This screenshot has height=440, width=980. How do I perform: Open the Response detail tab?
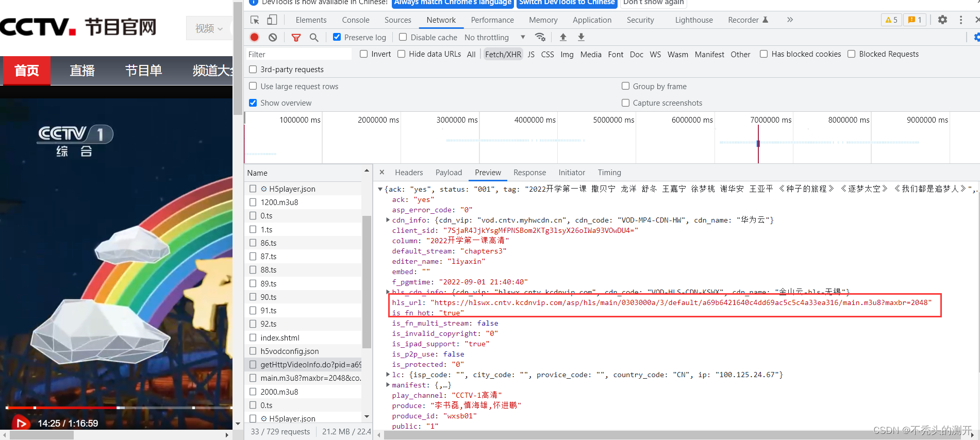pos(529,173)
